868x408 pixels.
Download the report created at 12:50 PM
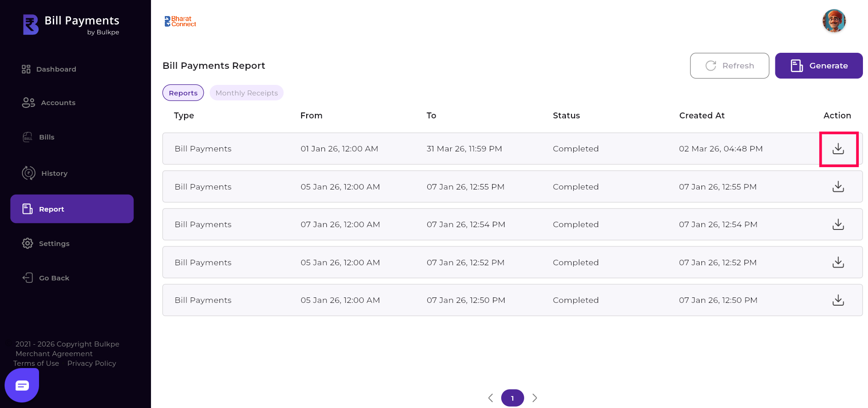(x=838, y=300)
